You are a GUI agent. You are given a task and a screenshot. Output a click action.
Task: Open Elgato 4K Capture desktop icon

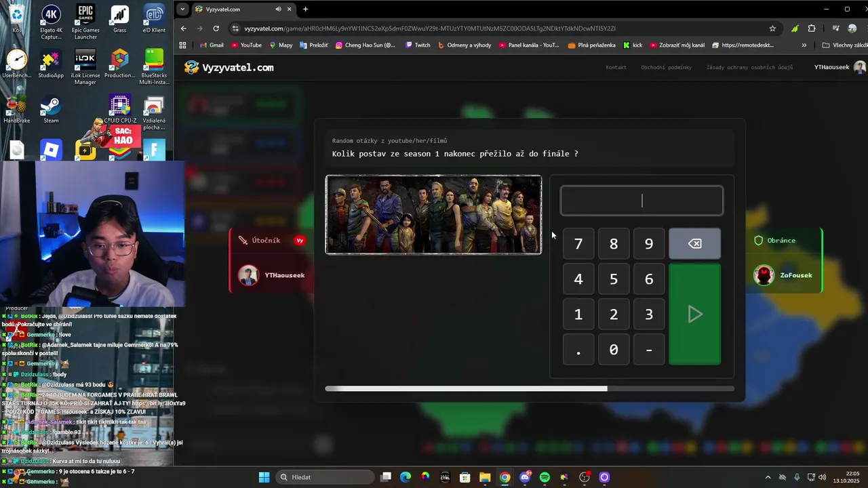click(51, 22)
